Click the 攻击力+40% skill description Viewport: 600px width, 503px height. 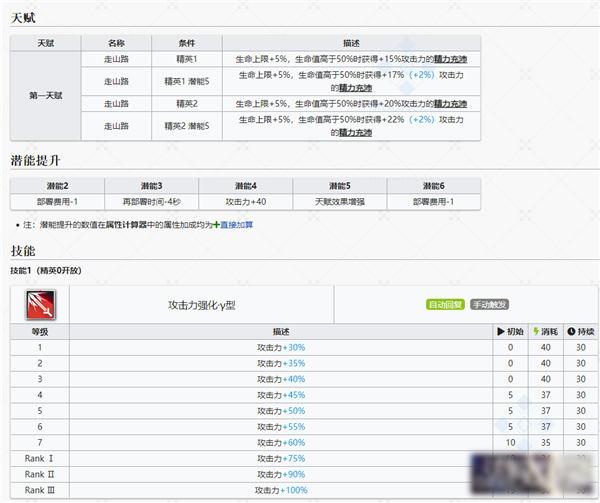[281, 379]
